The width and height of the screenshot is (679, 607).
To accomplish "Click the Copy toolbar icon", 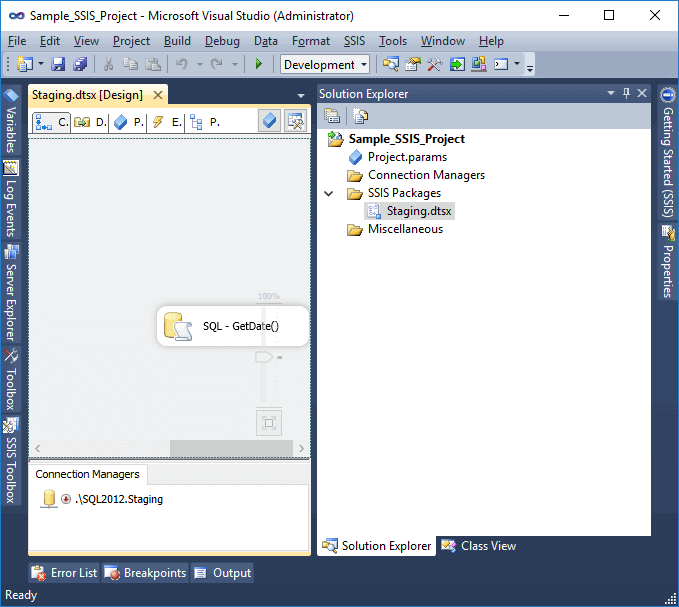I will click(x=130, y=65).
